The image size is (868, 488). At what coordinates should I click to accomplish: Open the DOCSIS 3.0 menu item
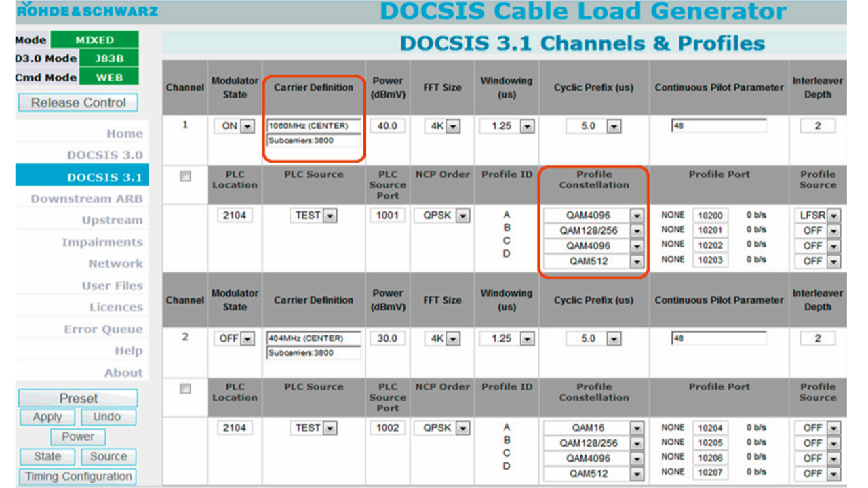click(105, 155)
